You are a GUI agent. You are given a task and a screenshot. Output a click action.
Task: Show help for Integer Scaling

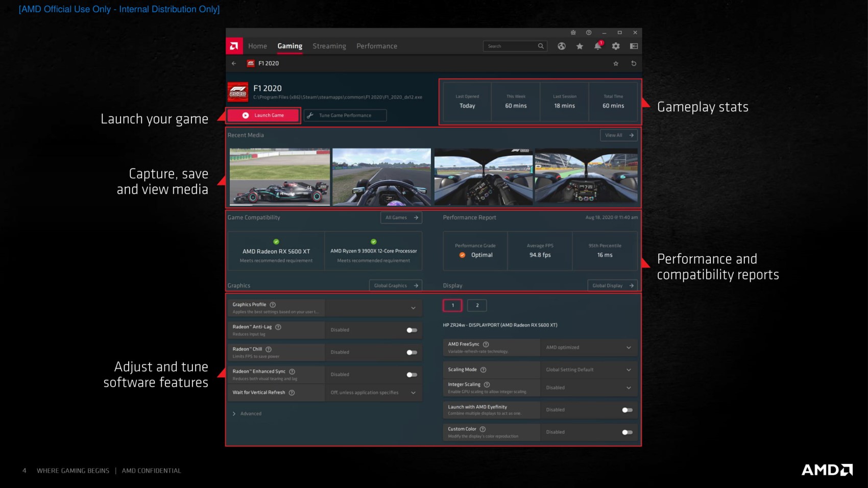click(x=487, y=384)
